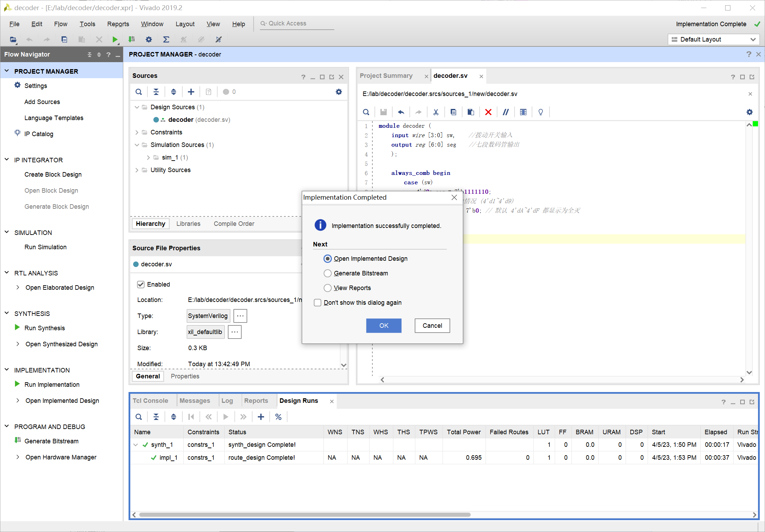Click the green Run Synthesis toolbar arrow
This screenshot has height=532, width=765.
click(115, 39)
